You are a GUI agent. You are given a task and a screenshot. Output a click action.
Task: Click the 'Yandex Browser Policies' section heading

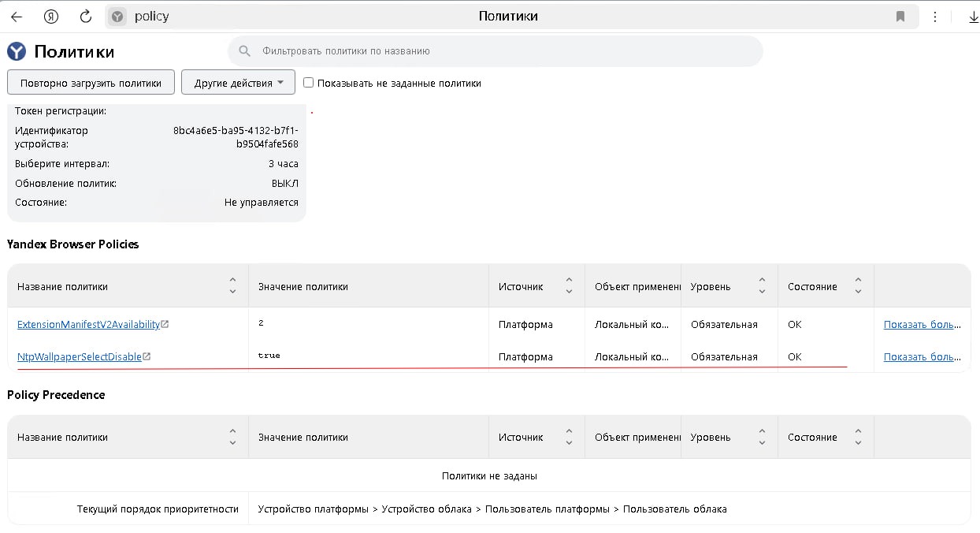(x=73, y=244)
